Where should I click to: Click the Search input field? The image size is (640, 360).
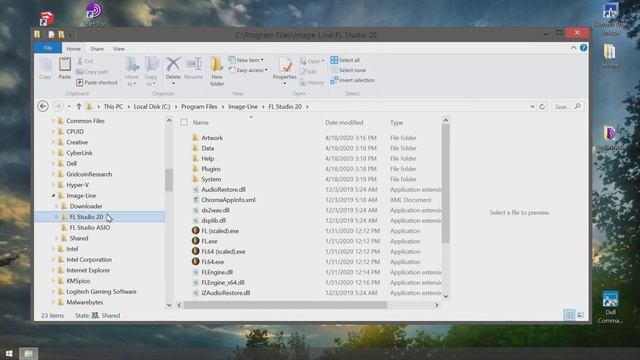pos(567,107)
